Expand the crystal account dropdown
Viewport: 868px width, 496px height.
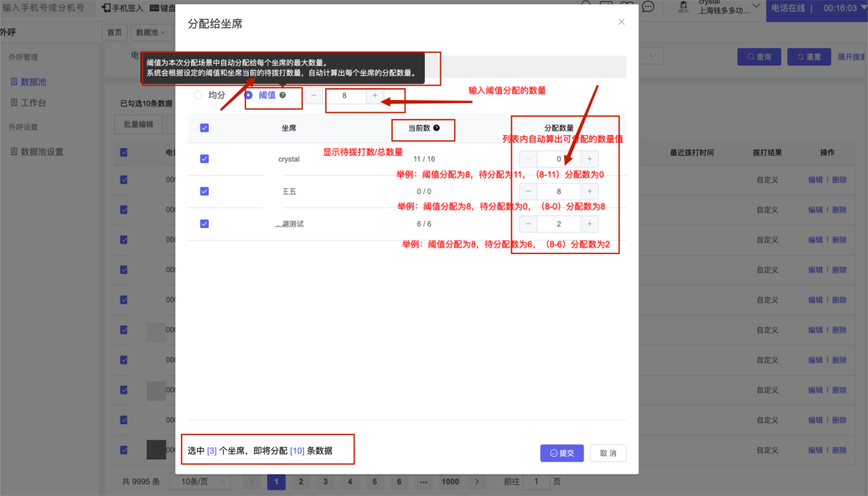pos(756,7)
